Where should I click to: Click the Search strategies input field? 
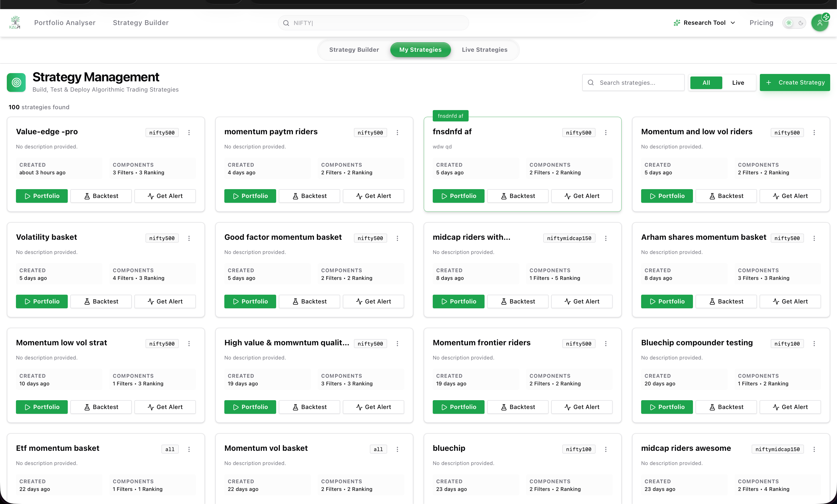coord(633,82)
